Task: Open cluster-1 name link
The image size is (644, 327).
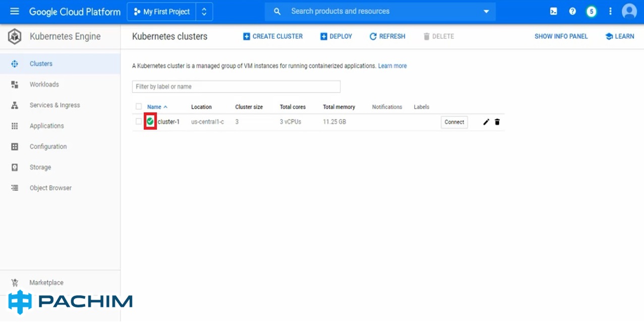Action: click(168, 122)
